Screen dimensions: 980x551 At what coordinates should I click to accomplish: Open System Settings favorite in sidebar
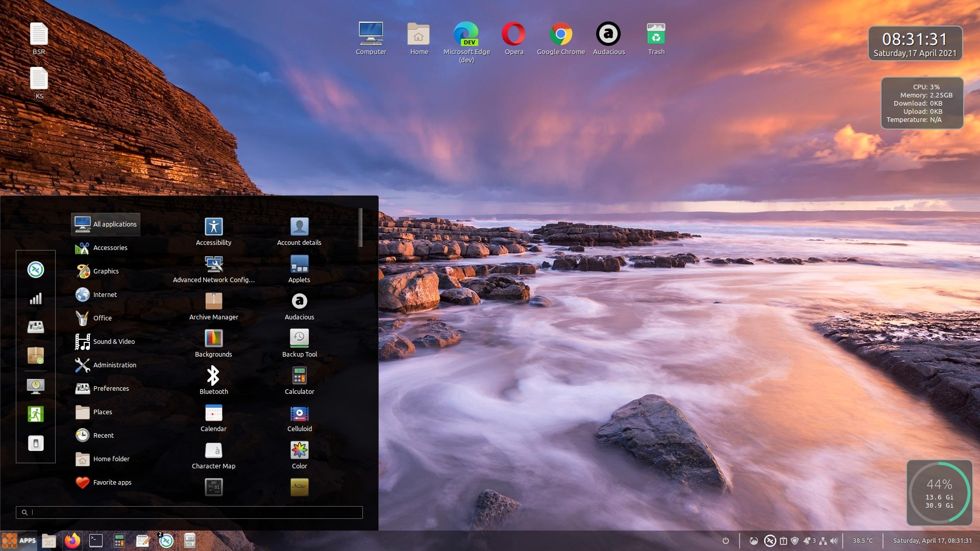(36, 327)
